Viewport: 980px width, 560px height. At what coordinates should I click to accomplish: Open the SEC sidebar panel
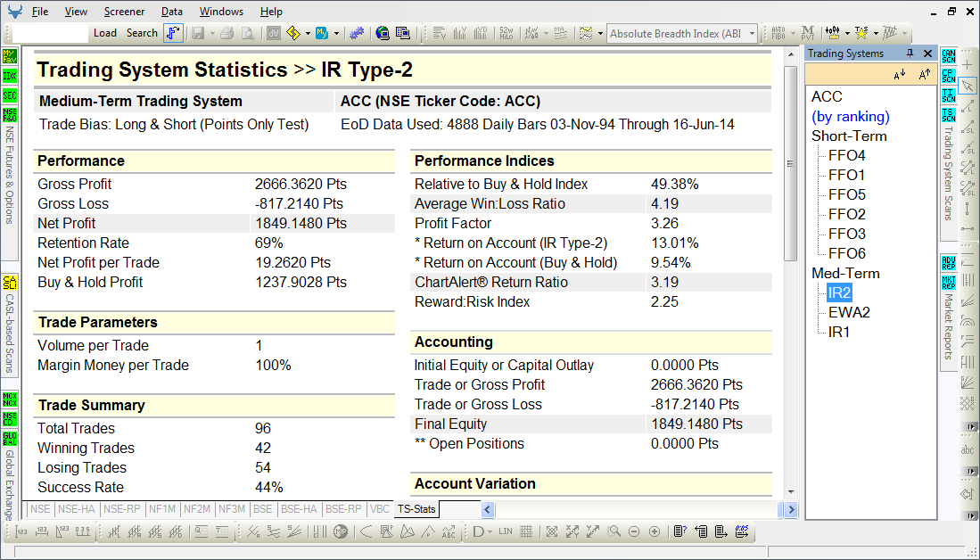coord(10,95)
